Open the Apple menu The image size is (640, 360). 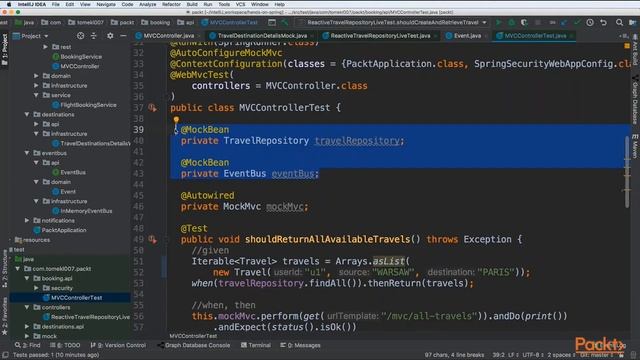click(x=8, y=4)
